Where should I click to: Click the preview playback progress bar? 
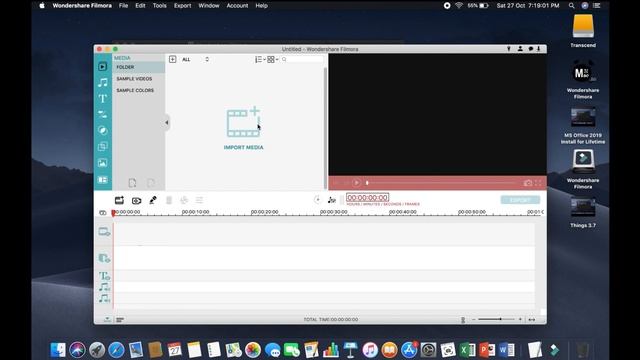click(441, 183)
